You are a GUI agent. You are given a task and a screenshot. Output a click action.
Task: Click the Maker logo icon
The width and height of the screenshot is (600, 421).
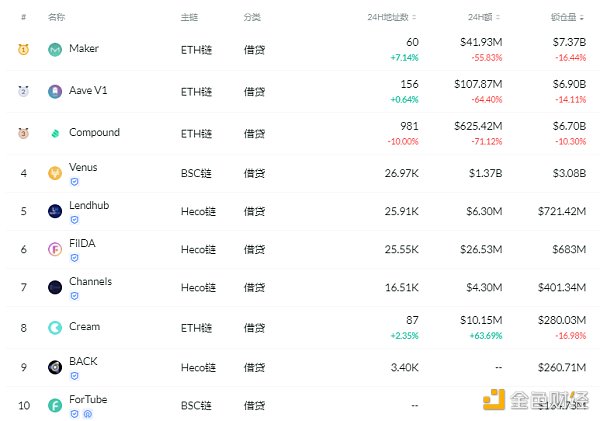55,49
